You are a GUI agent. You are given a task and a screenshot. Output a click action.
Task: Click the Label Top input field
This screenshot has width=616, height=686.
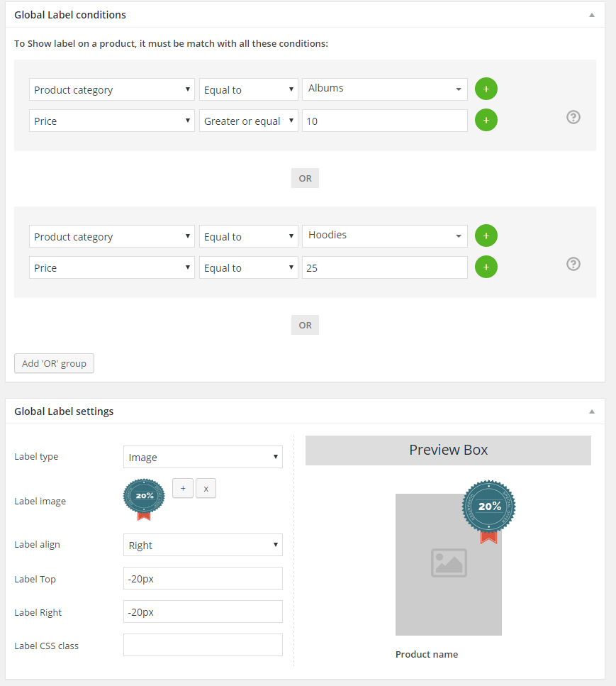pos(203,578)
